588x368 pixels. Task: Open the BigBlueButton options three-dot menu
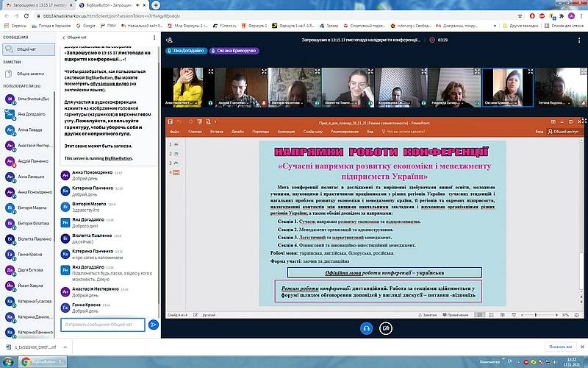(579, 40)
